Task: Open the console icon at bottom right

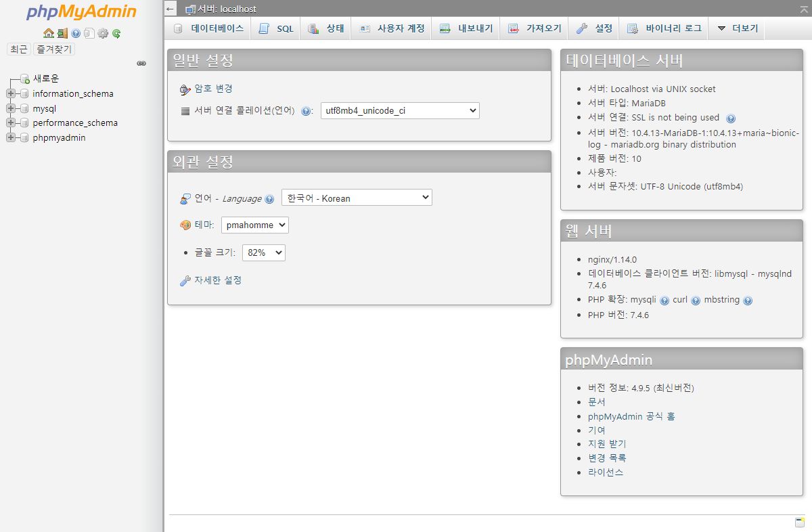Action: [x=800, y=523]
